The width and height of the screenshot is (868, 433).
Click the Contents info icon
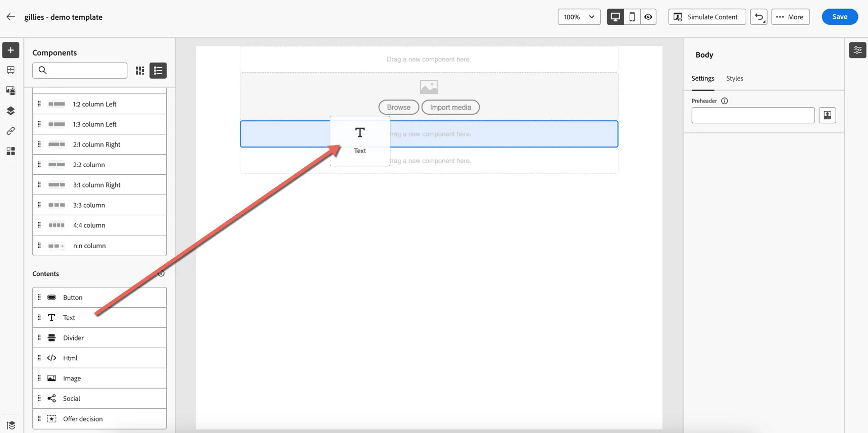[161, 273]
